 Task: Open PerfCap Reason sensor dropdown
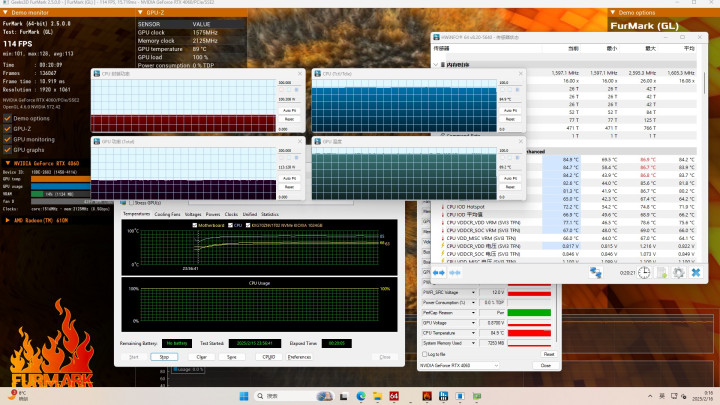point(473,313)
